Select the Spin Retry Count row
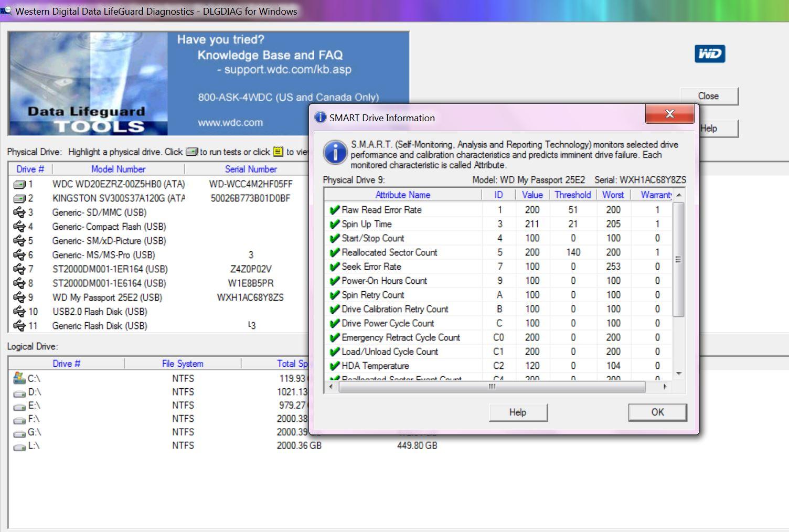This screenshot has height=532, width=789. [x=498, y=295]
